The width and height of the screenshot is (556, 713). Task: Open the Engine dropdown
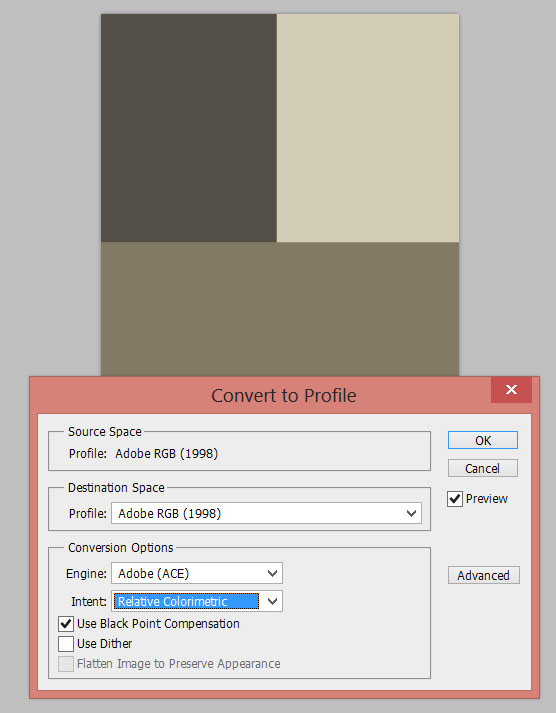197,573
